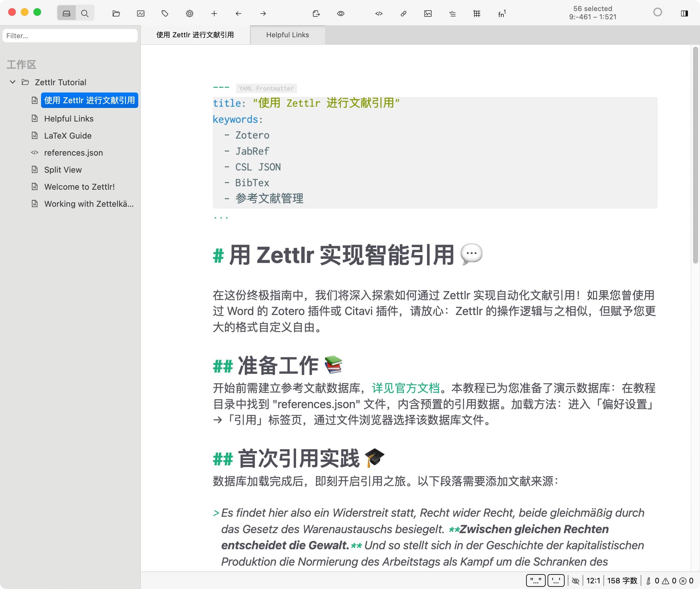Switch to global search view

85,13
